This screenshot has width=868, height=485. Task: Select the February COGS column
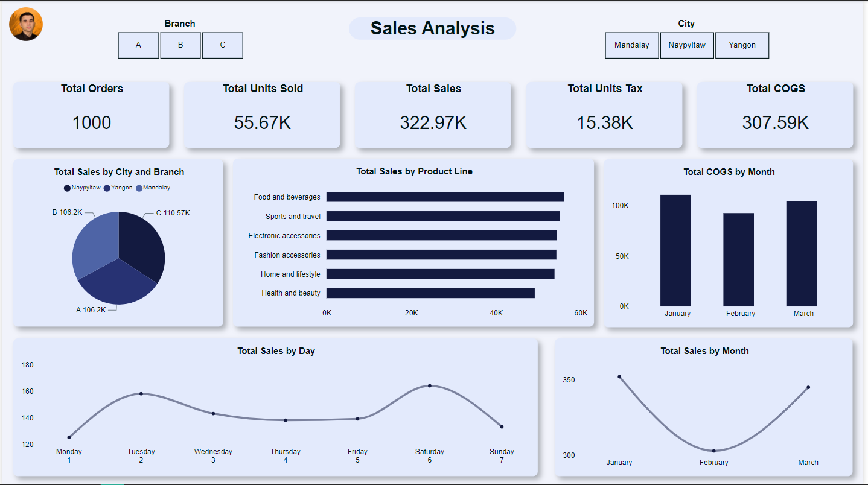738,260
